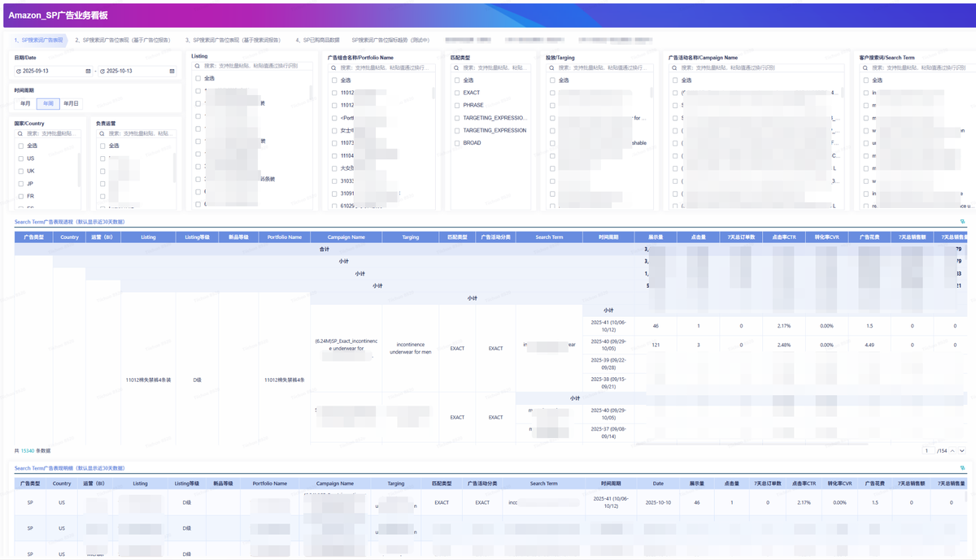Open the SP搜索词广告位指标趋势 tab
Image resolution: width=976 pixels, height=560 pixels.
[x=390, y=40]
